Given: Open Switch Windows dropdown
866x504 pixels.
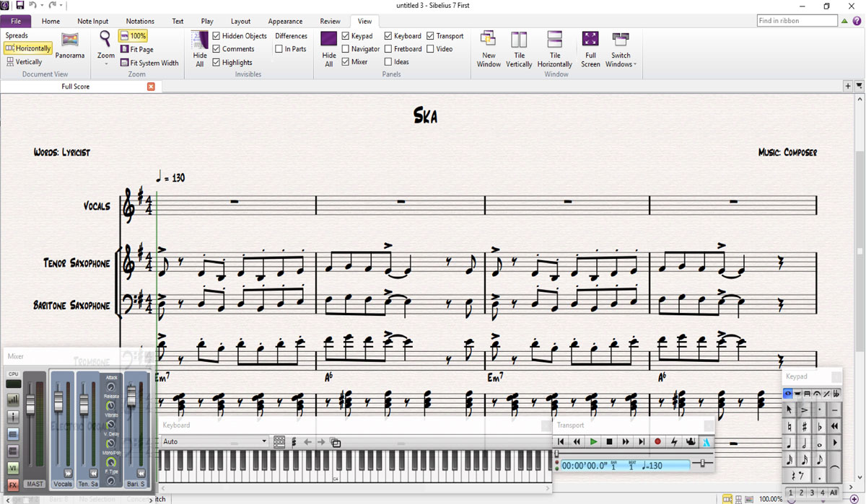Looking at the screenshot, I should point(621,49).
